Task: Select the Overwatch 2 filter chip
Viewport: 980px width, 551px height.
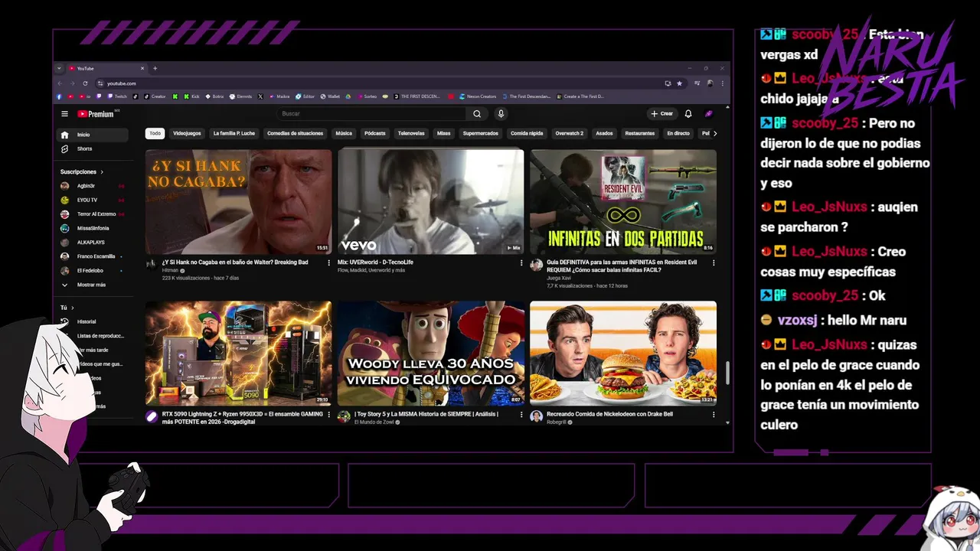Action: pyautogui.click(x=569, y=133)
